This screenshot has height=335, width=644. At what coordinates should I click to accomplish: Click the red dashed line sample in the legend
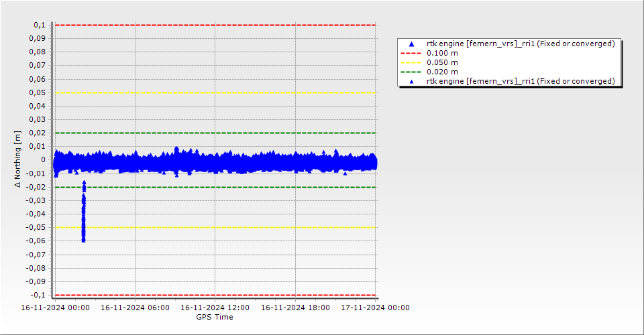coord(411,53)
